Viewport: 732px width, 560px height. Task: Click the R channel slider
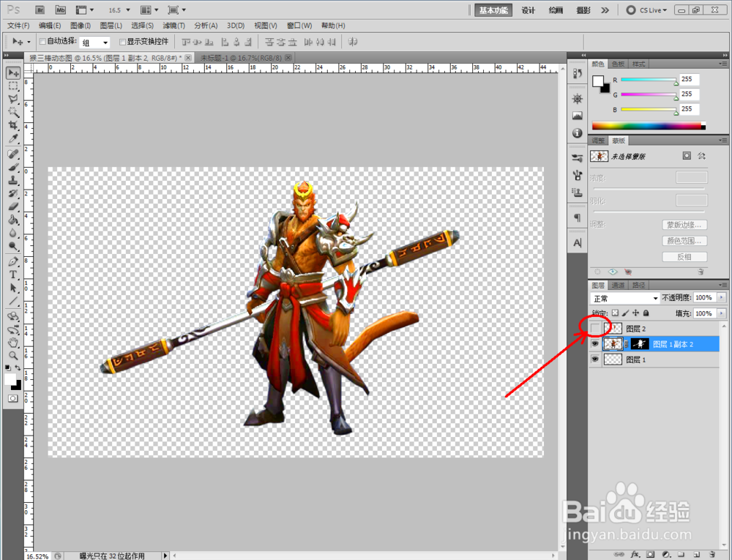pyautogui.click(x=649, y=81)
